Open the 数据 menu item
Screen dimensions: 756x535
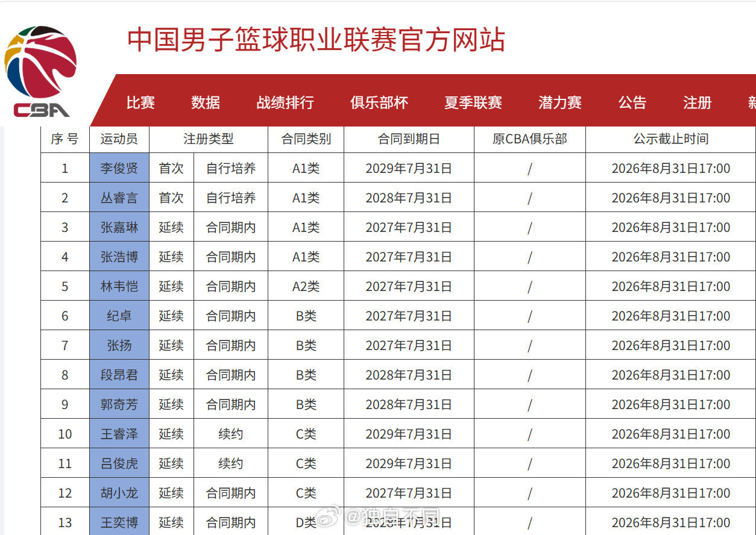(x=206, y=103)
